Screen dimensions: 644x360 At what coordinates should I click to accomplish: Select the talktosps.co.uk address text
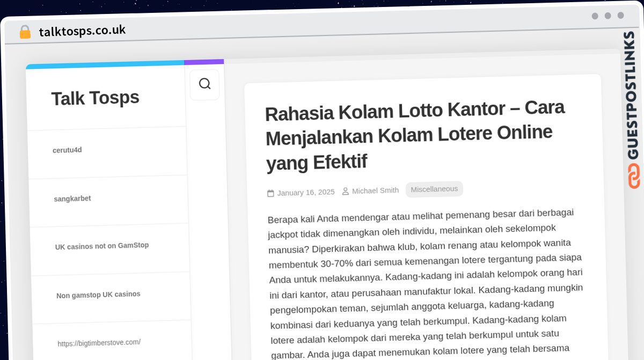coord(82,31)
